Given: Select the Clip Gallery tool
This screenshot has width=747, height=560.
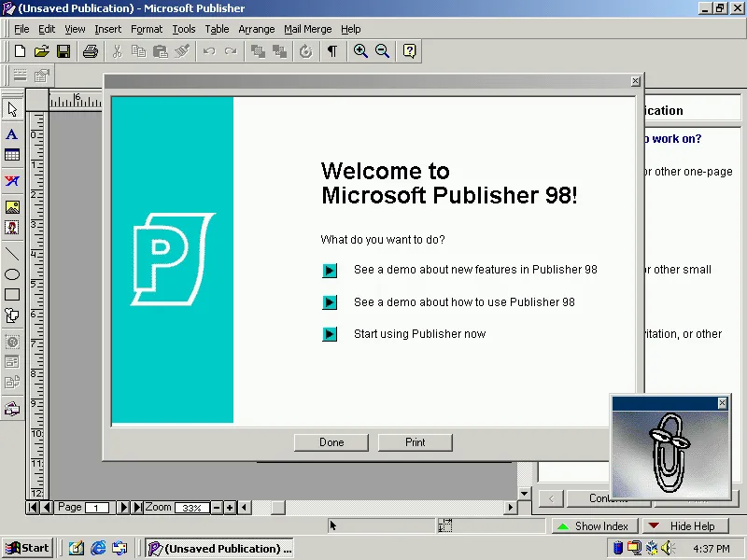Looking at the screenshot, I should 12,227.
